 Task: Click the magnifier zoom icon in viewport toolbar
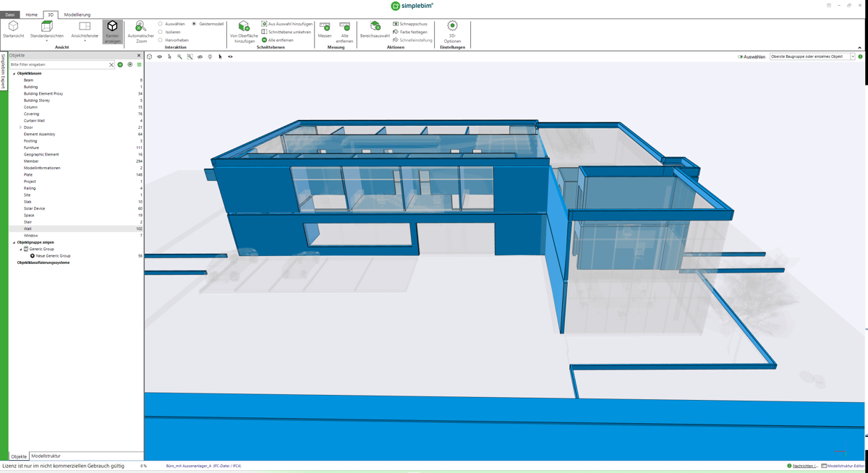pyautogui.click(x=180, y=56)
